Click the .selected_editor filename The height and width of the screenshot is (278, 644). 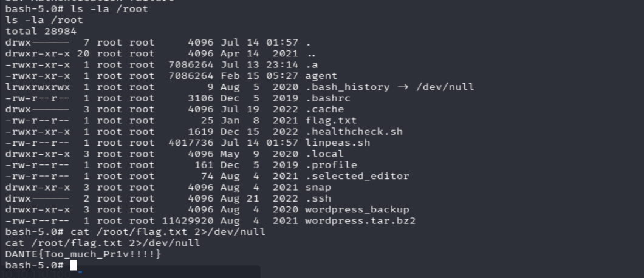[x=357, y=176]
